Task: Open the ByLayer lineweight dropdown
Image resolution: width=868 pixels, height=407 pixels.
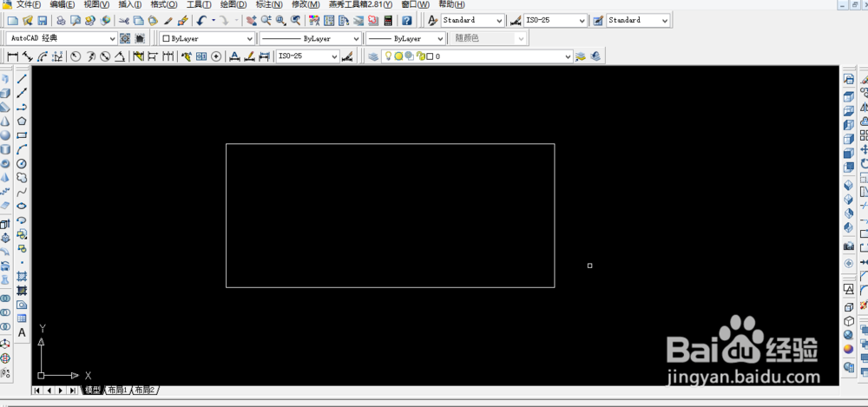Action: pos(405,39)
